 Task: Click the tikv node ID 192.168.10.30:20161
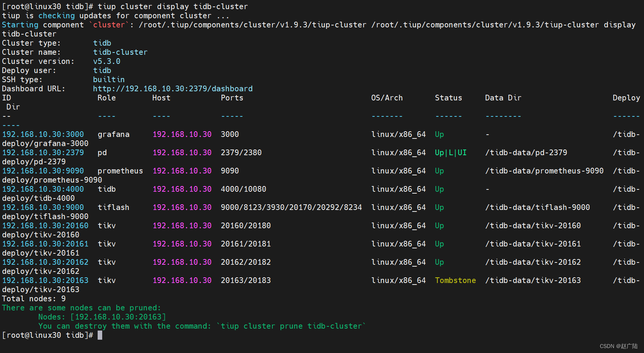tap(45, 244)
